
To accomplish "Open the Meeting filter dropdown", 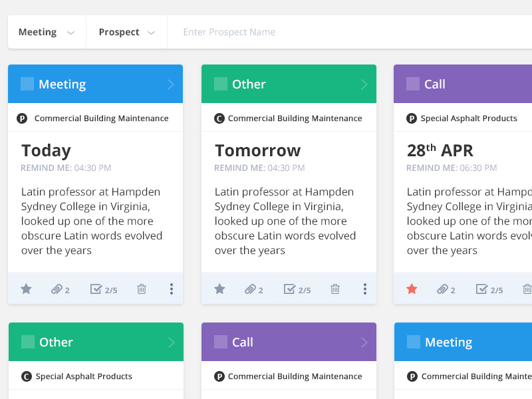I will (x=47, y=33).
